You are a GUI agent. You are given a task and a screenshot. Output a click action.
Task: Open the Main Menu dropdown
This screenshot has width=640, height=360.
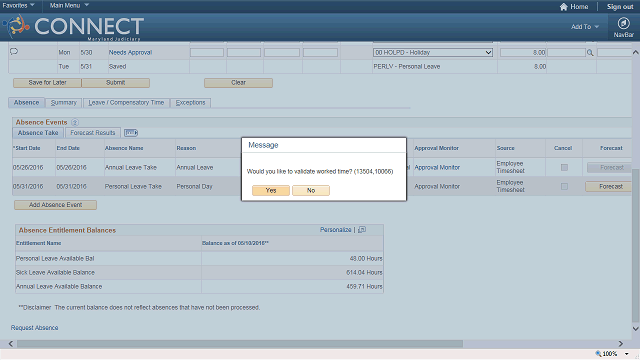point(69,5)
